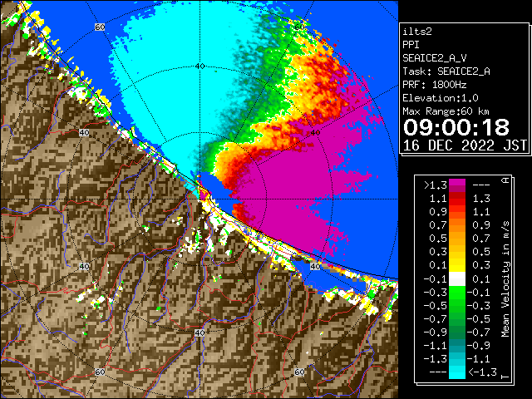The height and width of the screenshot is (399, 532).
Task: Click the legend value <-1.3
Action: coord(482,372)
